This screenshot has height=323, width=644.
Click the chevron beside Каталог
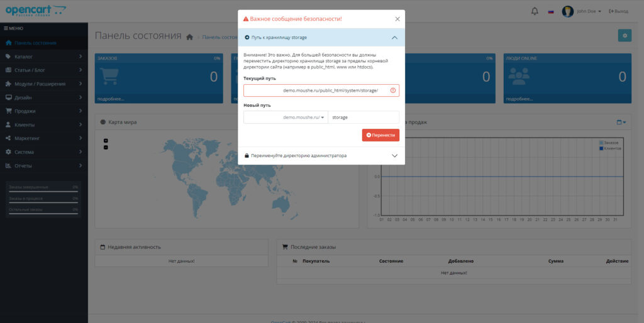click(x=80, y=57)
